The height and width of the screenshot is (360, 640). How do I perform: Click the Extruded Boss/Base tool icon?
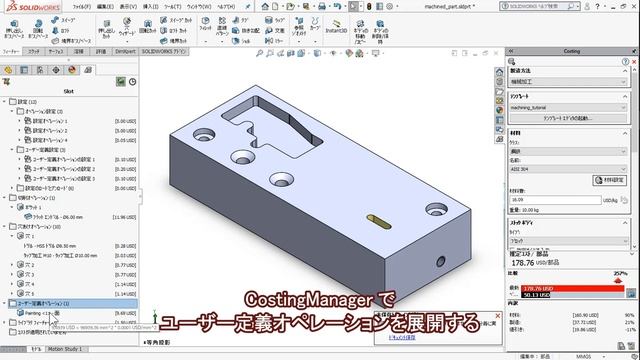(14, 24)
